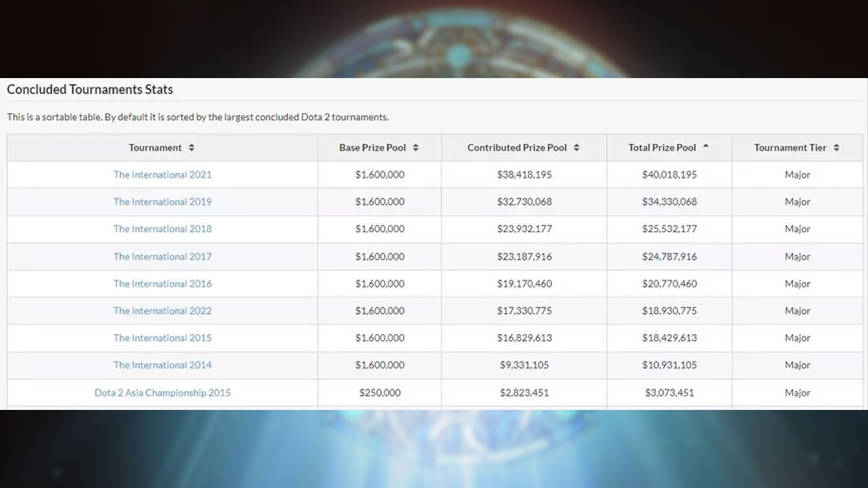868x488 pixels.
Task: Select total prize $10,931,105
Action: tap(670, 365)
